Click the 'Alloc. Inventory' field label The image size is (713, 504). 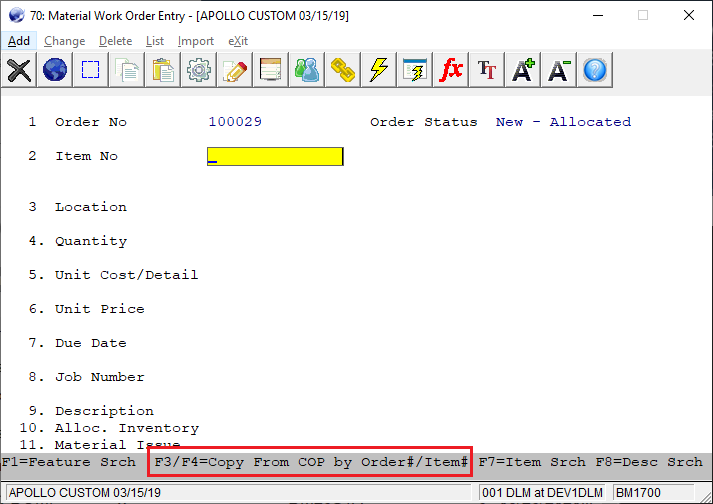click(127, 428)
